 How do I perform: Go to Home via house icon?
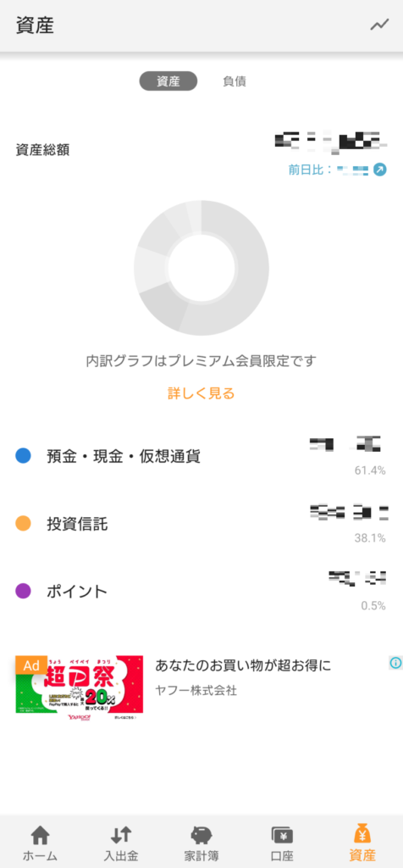(x=40, y=835)
